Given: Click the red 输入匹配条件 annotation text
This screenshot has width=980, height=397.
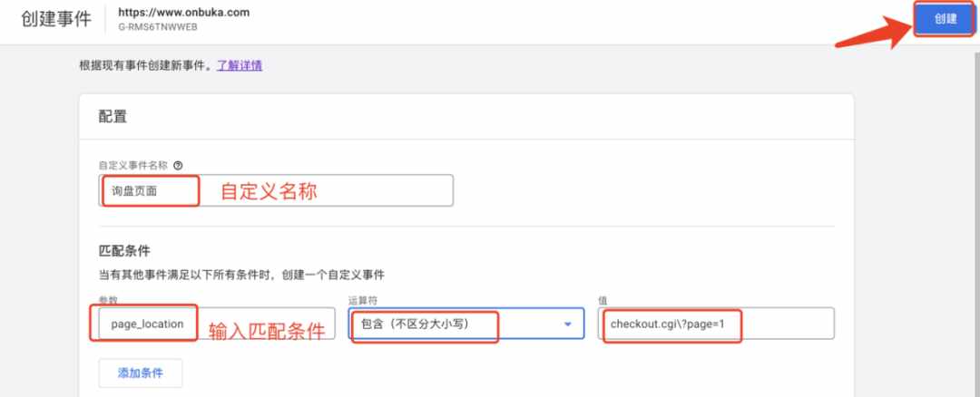Looking at the screenshot, I should [x=267, y=331].
